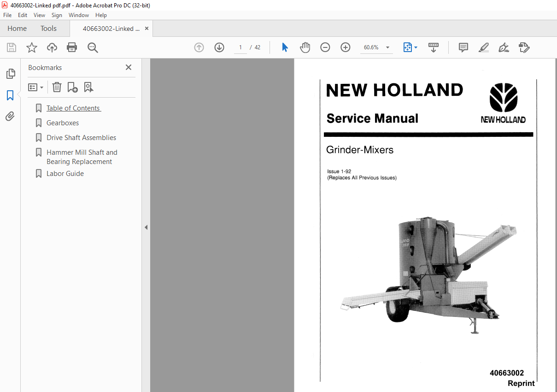Open zoom percentage dropdown
Viewport: 557px width, 392px height.
point(387,47)
